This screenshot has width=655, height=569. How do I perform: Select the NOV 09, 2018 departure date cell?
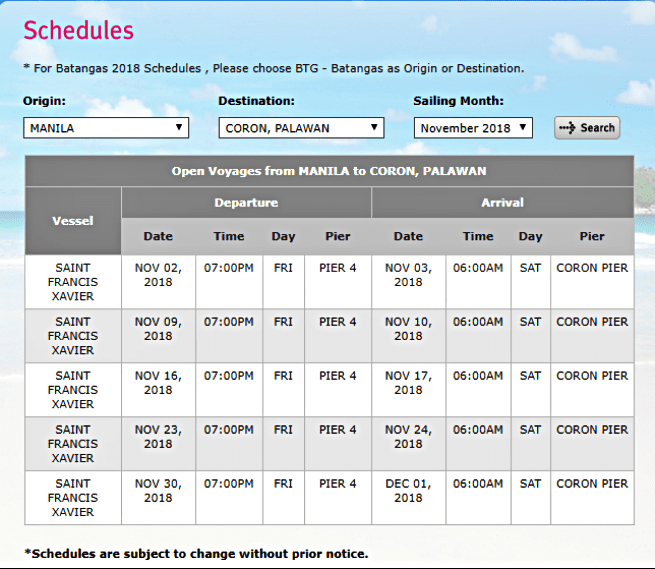click(x=158, y=329)
